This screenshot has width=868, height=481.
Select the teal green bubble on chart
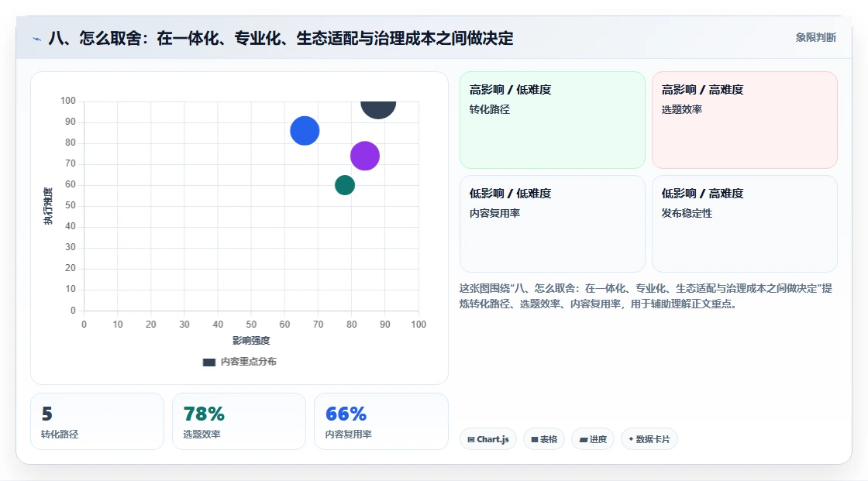[x=344, y=185]
